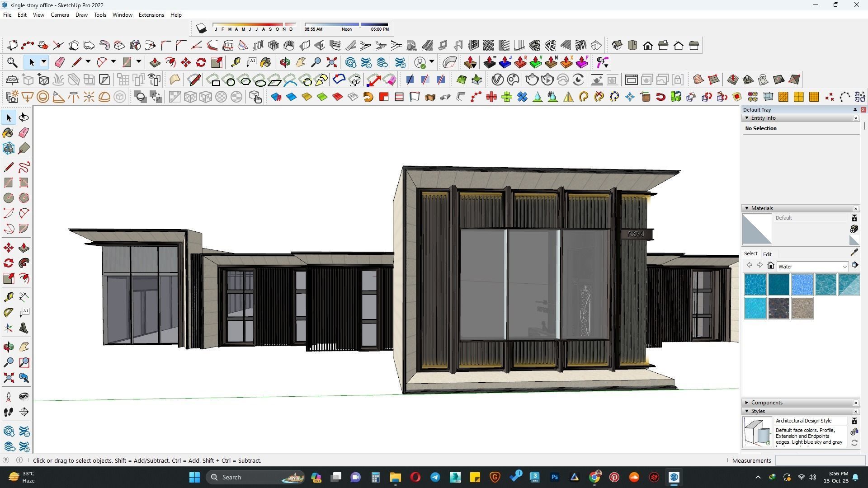The width and height of the screenshot is (868, 488).
Task: Switch to the Edit tab in Materials
Action: (767, 254)
